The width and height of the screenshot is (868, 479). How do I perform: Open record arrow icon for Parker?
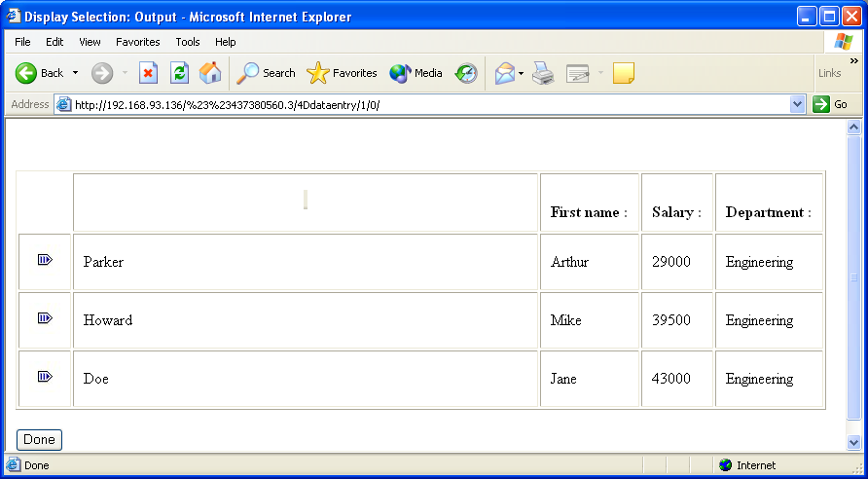pos(45,260)
